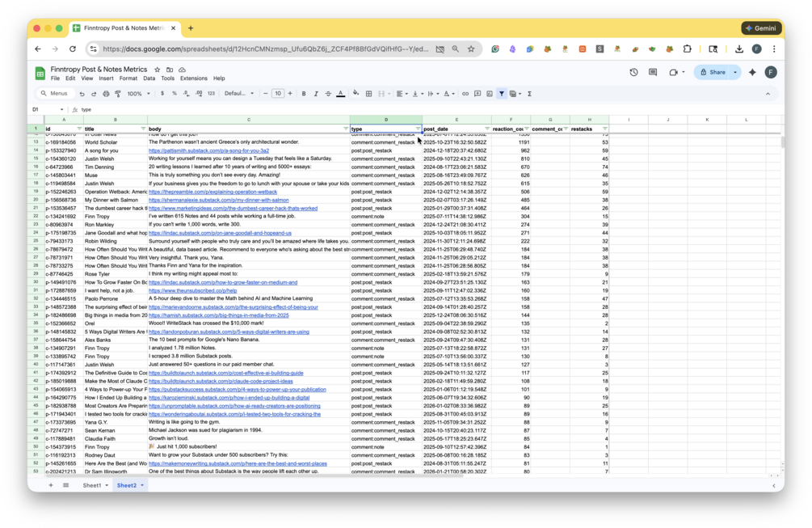
Task: Open the Insert menu
Action: 106,78
